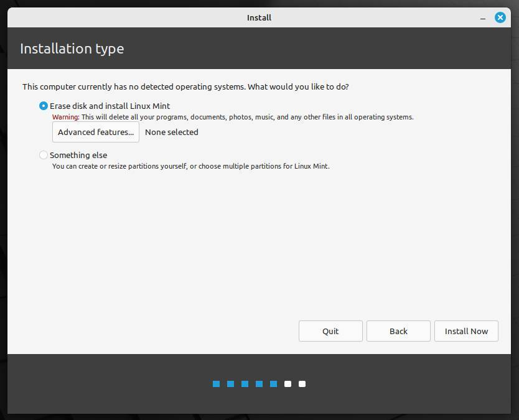This screenshot has height=420, width=519.
Task: Open the Advanced features dialog
Action: 96,132
